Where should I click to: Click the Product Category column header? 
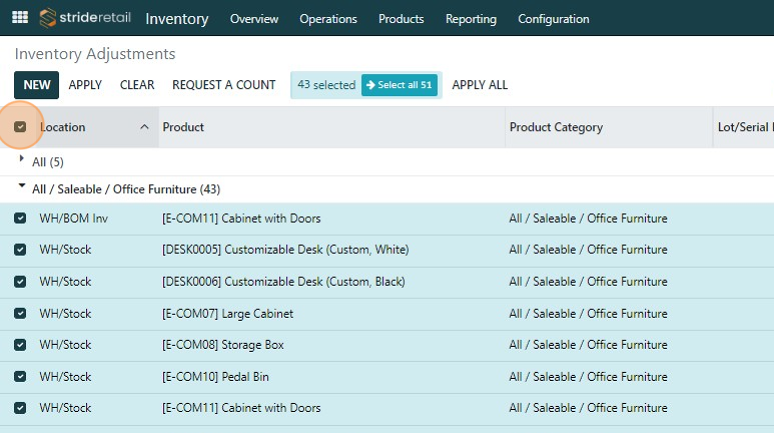click(x=556, y=127)
